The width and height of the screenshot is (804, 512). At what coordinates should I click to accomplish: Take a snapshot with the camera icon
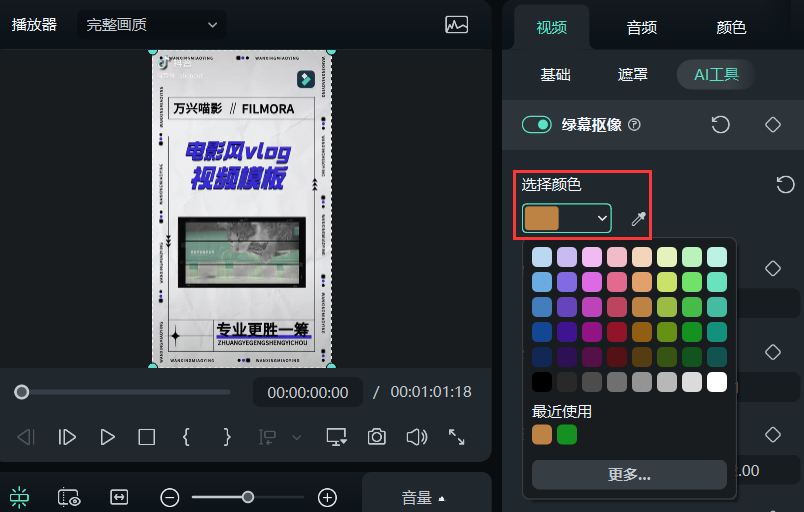pos(376,437)
